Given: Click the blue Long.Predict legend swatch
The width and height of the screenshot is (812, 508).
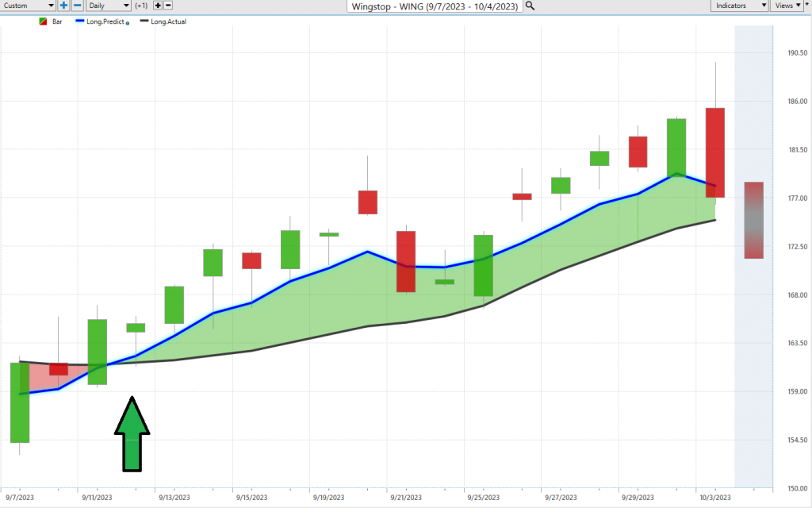Looking at the screenshot, I should coord(80,21).
